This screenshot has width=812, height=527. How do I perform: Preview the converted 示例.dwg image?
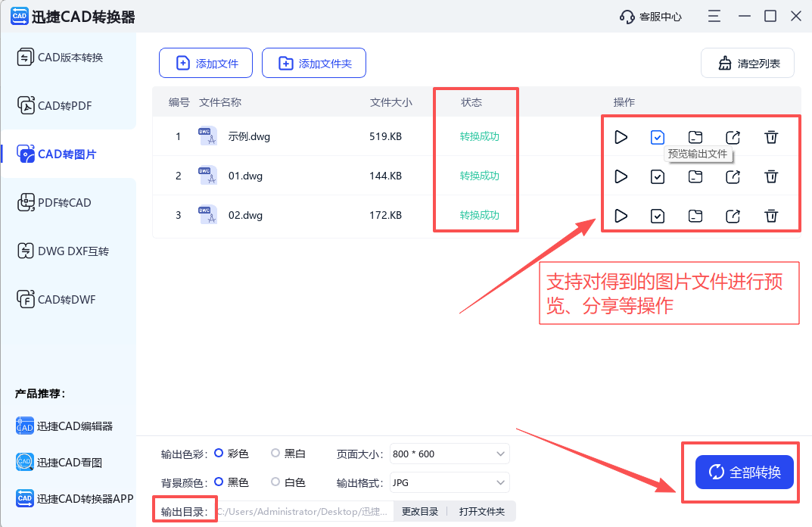tap(621, 137)
